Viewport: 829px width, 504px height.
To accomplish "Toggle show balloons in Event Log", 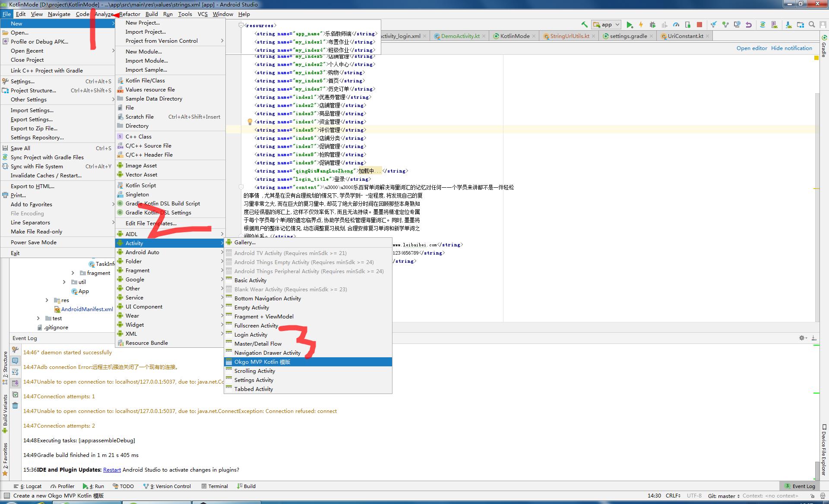I will click(15, 361).
